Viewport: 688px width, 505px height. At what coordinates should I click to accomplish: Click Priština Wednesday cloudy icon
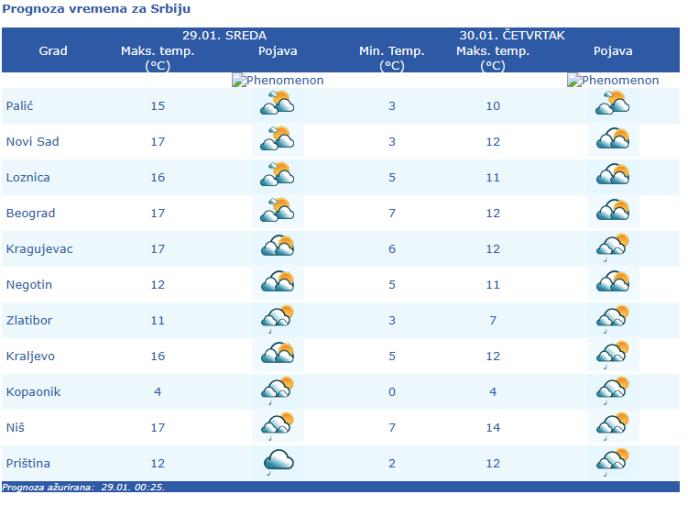(x=277, y=461)
